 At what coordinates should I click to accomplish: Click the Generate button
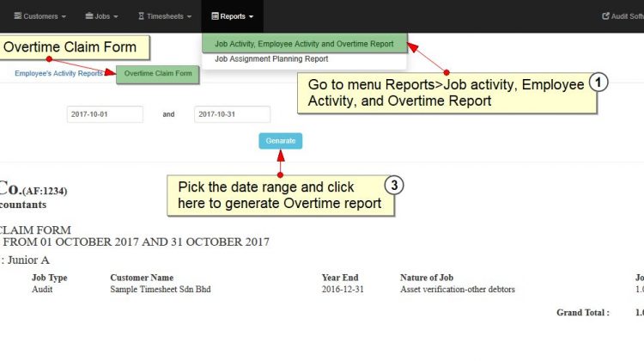tap(281, 141)
